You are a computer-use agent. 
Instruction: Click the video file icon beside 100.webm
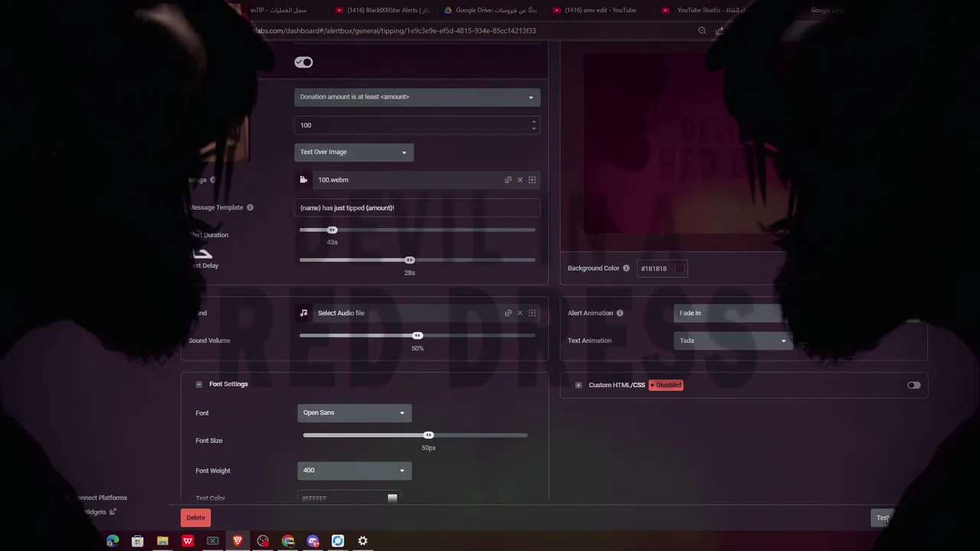303,180
